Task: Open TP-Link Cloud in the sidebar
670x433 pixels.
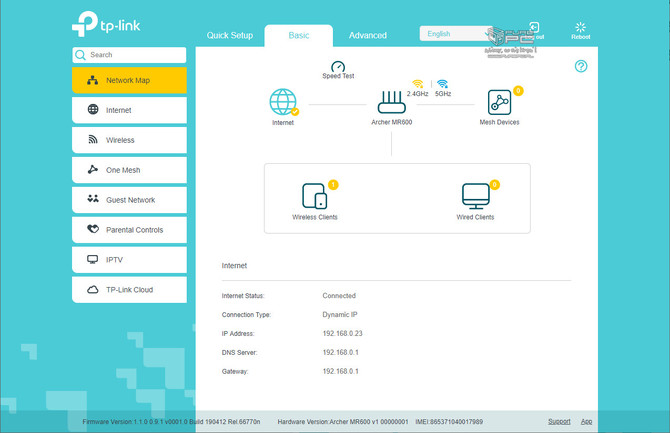Action: [129, 290]
